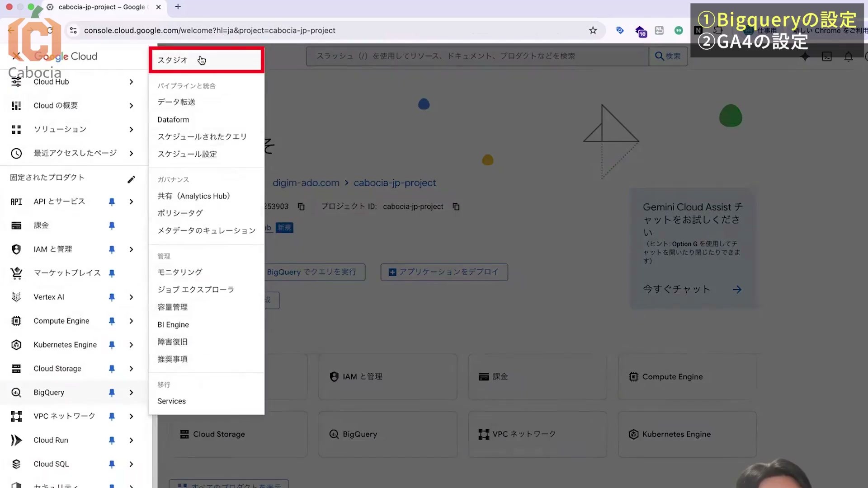The width and height of the screenshot is (868, 488).
Task: Click the Kubernetes Engine icon in sidebar
Action: coord(16,345)
